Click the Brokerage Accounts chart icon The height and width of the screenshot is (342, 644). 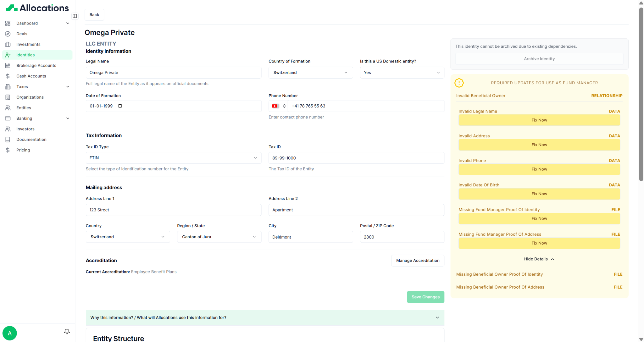click(x=8, y=65)
